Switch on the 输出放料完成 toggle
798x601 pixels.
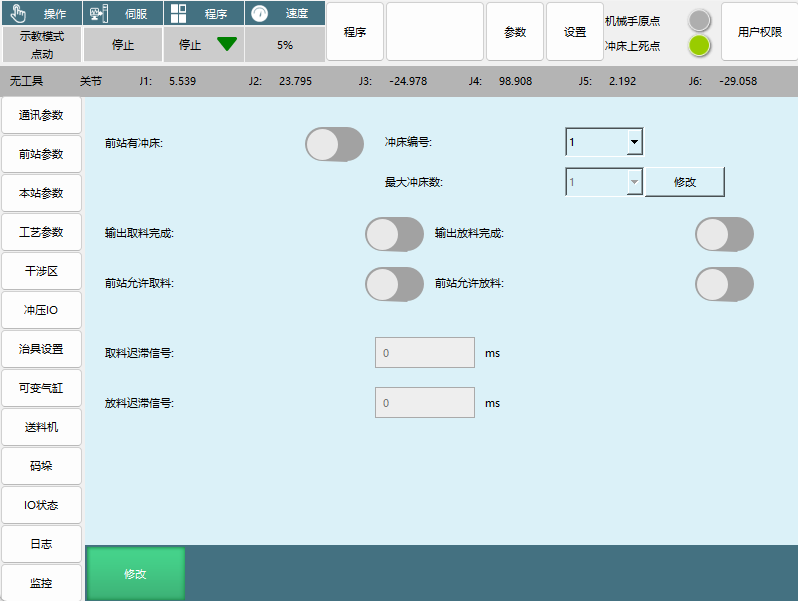723,234
